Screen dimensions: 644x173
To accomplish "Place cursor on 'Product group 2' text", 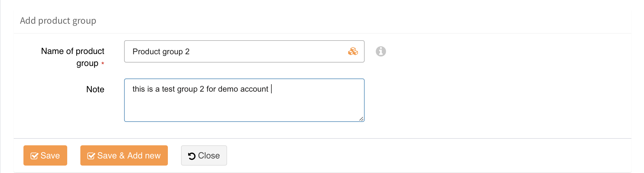I will [161, 52].
